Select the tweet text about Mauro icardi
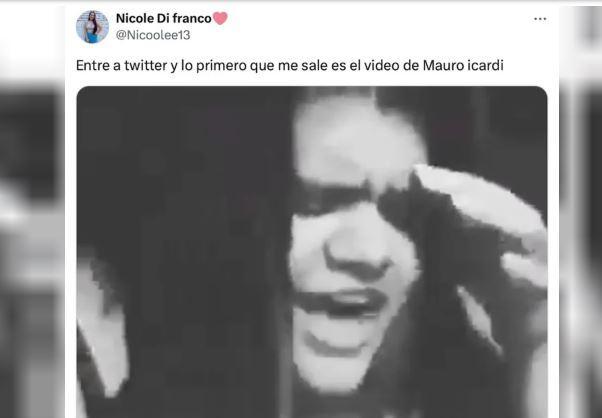This screenshot has width=602, height=418. tap(289, 65)
